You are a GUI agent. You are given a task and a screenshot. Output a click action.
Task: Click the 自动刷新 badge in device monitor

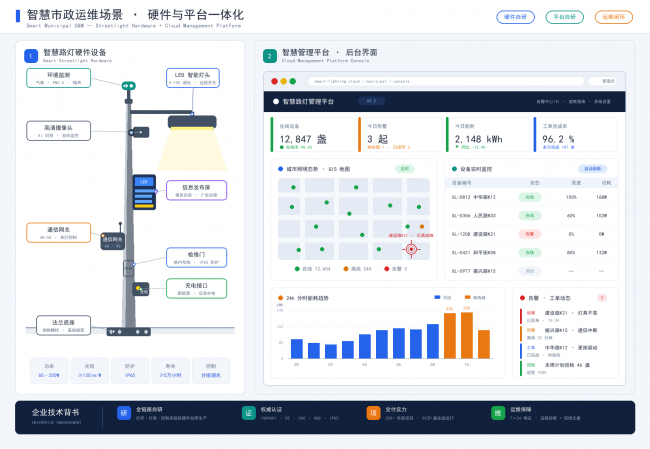click(592, 169)
